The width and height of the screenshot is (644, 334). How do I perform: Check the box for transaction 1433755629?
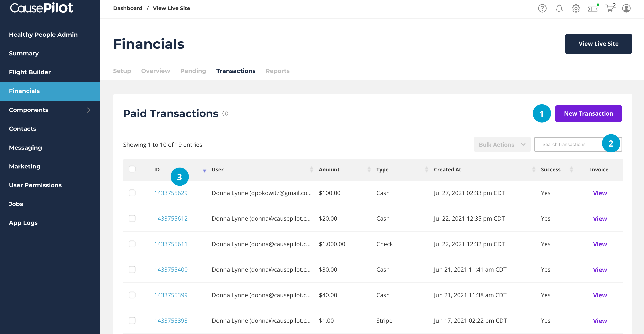click(x=132, y=193)
